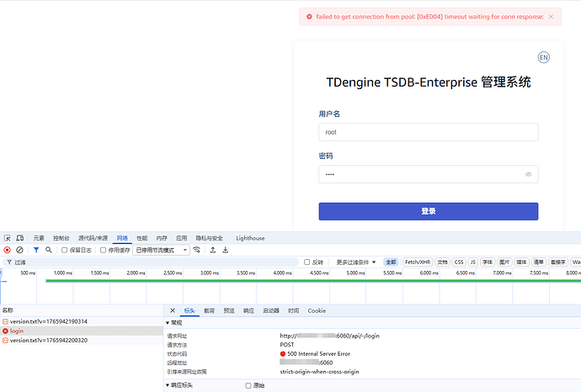Image resolution: width=581 pixels, height=392 pixels.
Task: Collapse the 常规 general headers section
Action: tap(167, 322)
